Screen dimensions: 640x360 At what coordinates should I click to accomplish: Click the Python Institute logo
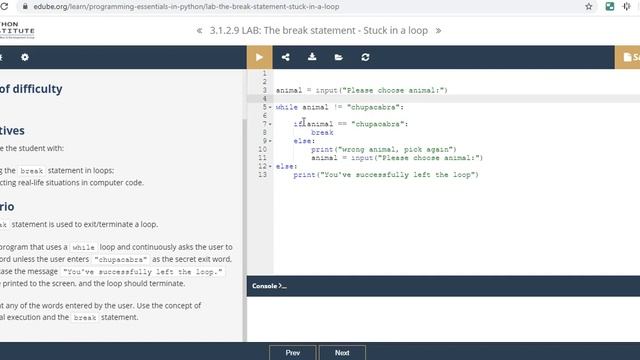17,30
